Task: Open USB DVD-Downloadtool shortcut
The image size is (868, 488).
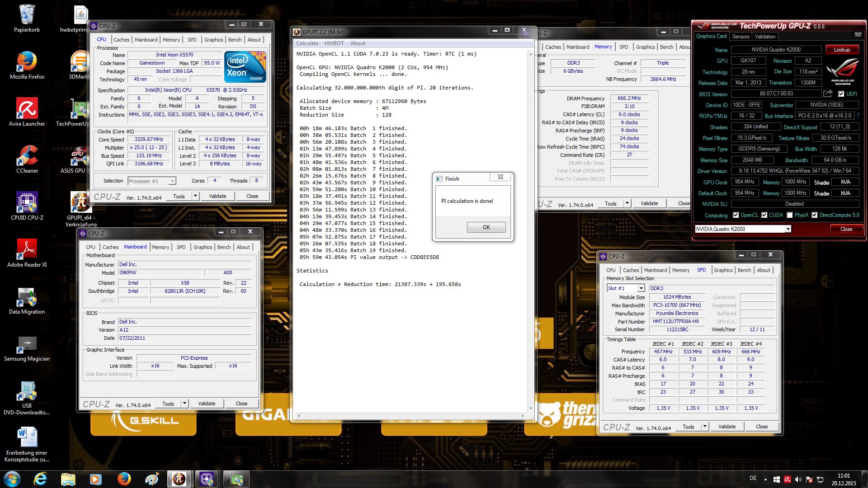Action: coord(27,398)
